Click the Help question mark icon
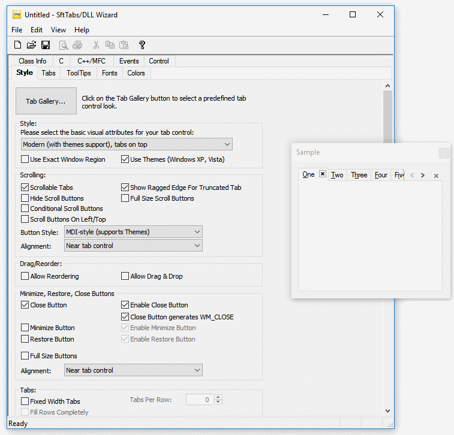 [x=142, y=45]
